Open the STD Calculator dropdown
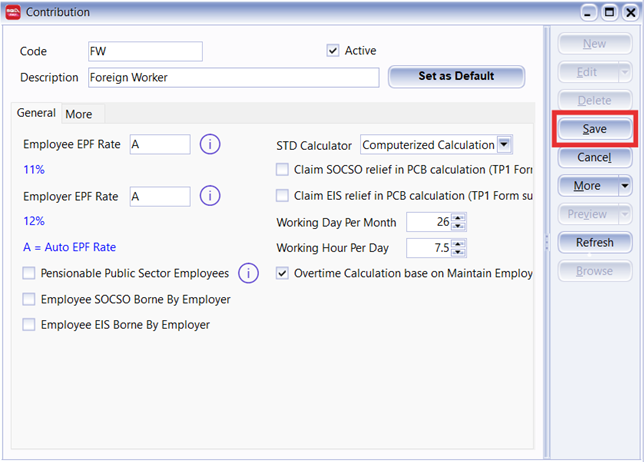 coord(504,145)
